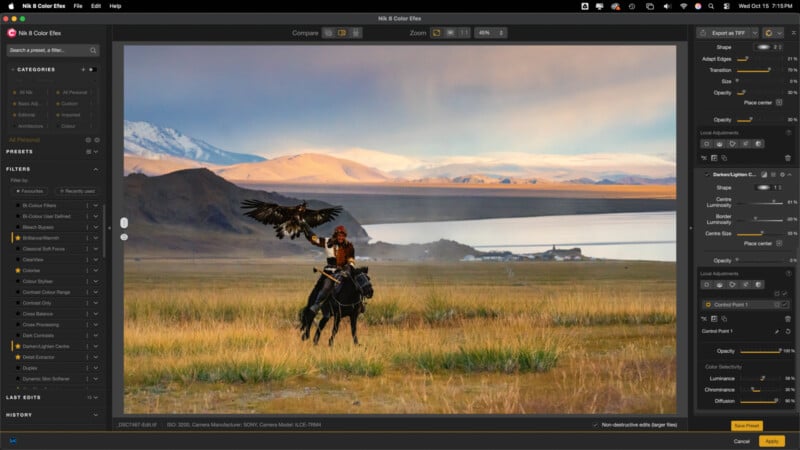
Task: Open the File menu
Action: tap(77, 6)
